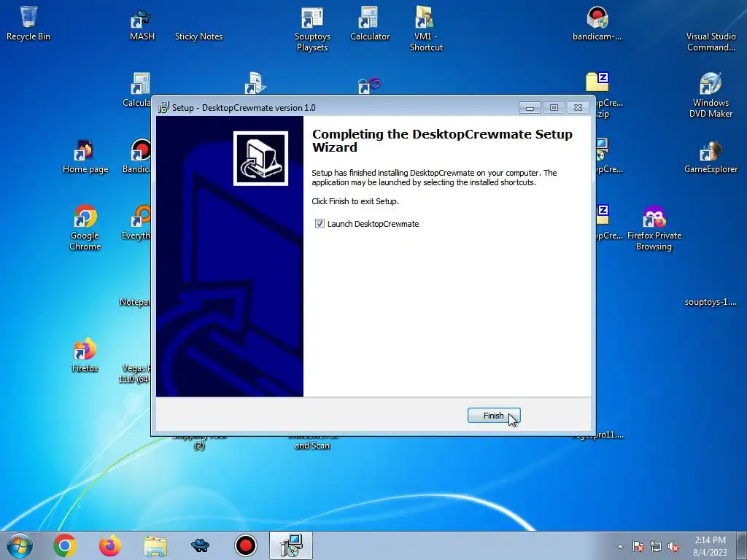Select the Windows DVD Maker icon
747x560 pixels.
(x=711, y=95)
